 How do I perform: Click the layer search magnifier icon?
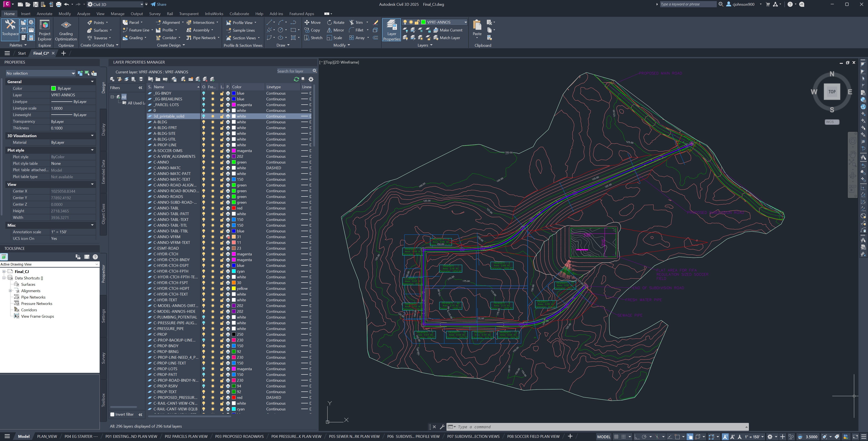pyautogui.click(x=314, y=71)
